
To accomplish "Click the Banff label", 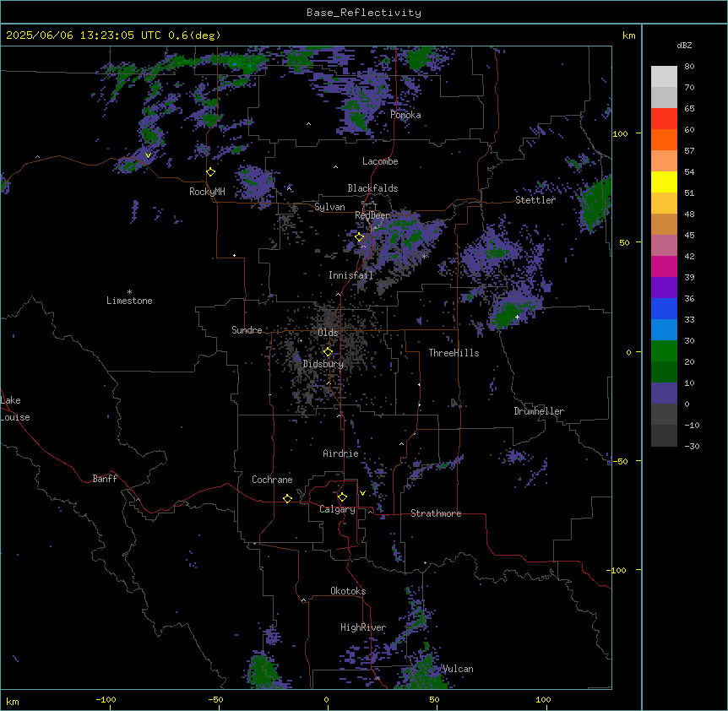I will [105, 479].
